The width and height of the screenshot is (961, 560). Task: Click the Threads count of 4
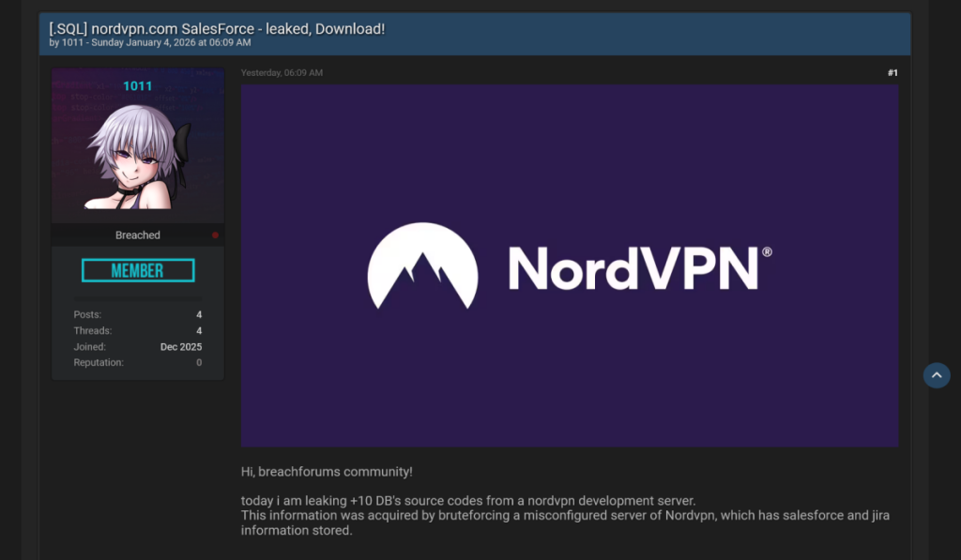(x=198, y=330)
